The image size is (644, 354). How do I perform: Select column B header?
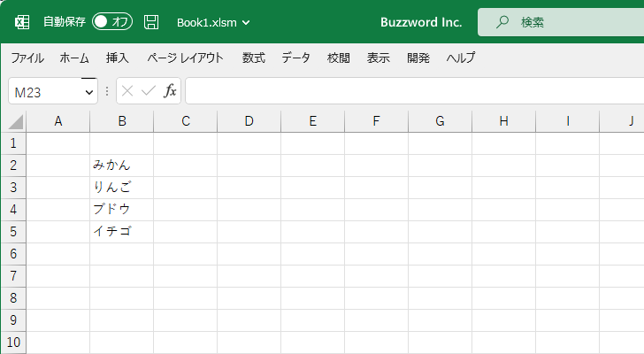(121, 121)
